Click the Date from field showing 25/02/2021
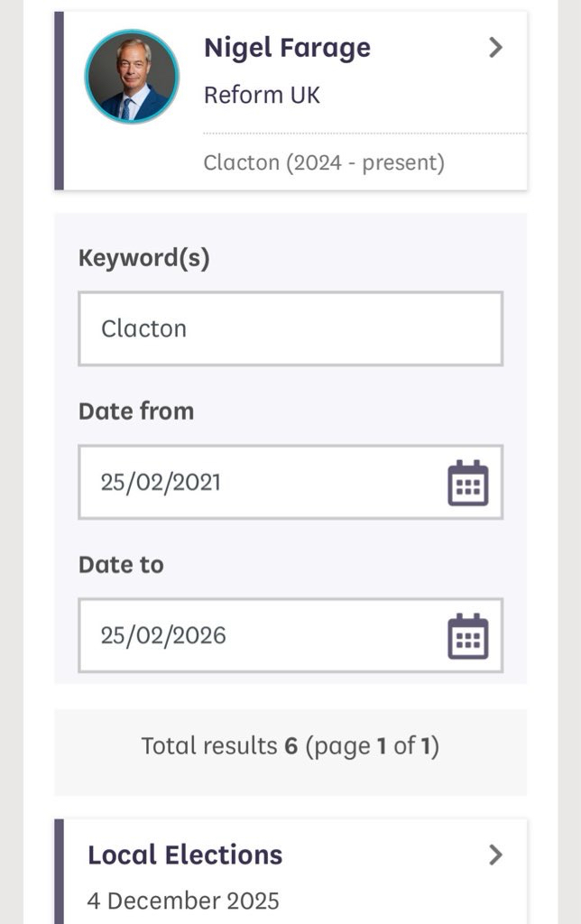Image resolution: width=581 pixels, height=924 pixels. pyautogui.click(x=262, y=483)
